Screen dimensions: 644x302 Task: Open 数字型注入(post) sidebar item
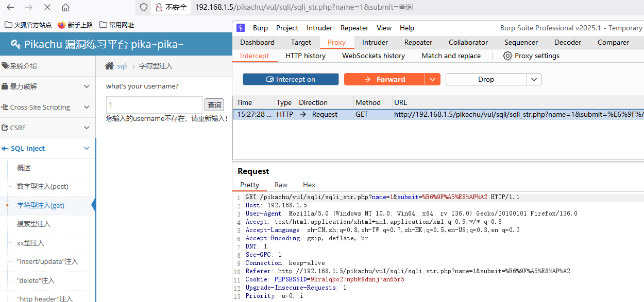coord(42,186)
